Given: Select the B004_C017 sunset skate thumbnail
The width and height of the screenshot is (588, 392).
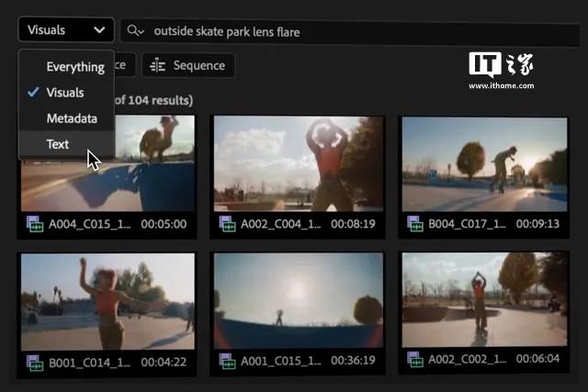Looking at the screenshot, I should [x=483, y=163].
